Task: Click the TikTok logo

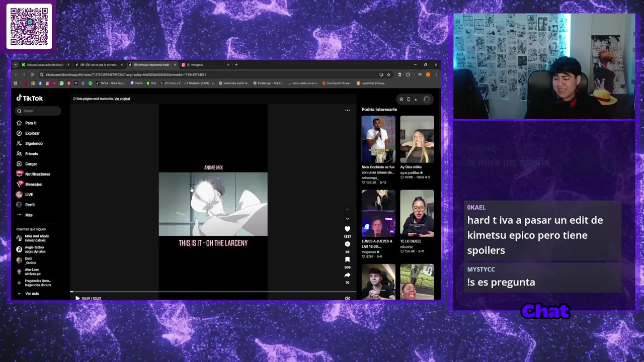Action: click(30, 99)
